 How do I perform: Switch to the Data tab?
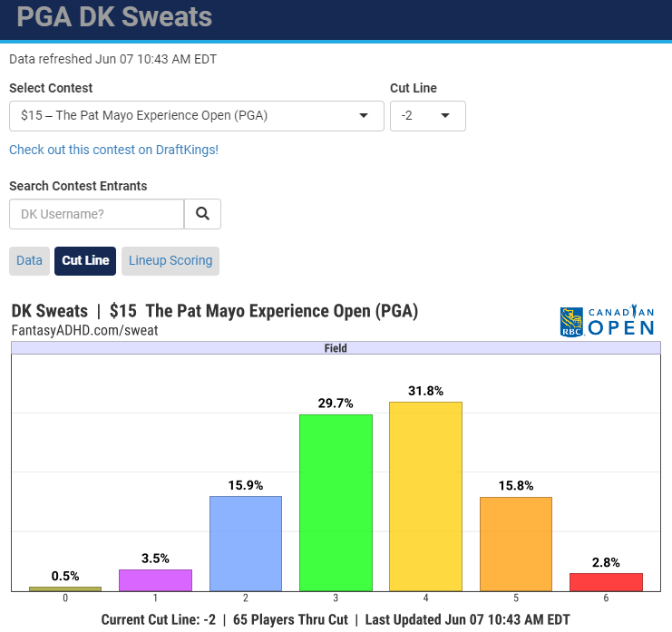pos(30,260)
